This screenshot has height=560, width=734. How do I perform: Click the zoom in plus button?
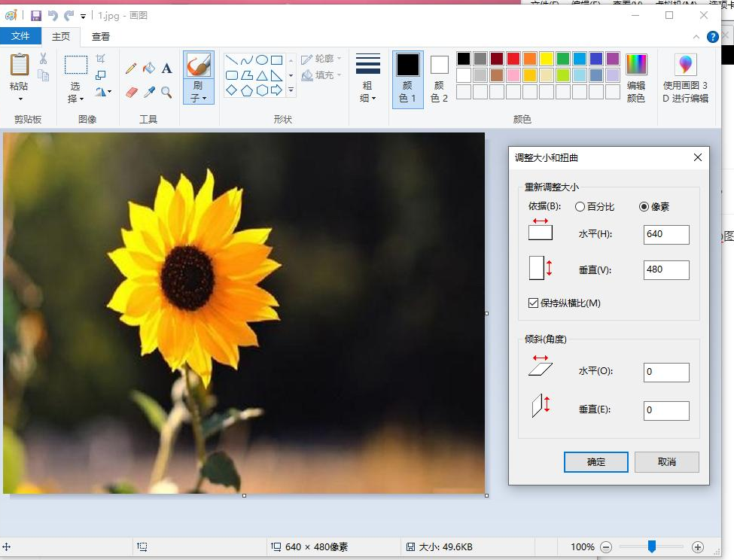click(x=697, y=547)
